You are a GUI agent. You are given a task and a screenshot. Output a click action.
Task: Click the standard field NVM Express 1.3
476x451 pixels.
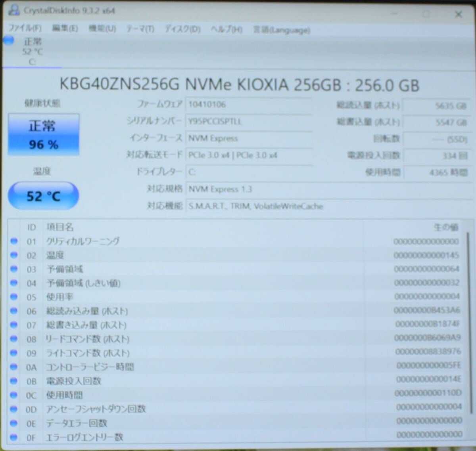click(x=328, y=189)
